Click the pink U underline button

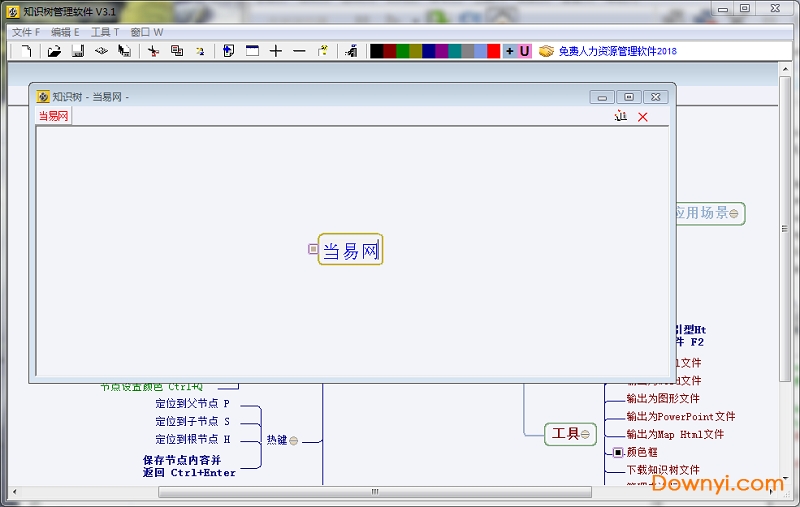click(x=524, y=51)
